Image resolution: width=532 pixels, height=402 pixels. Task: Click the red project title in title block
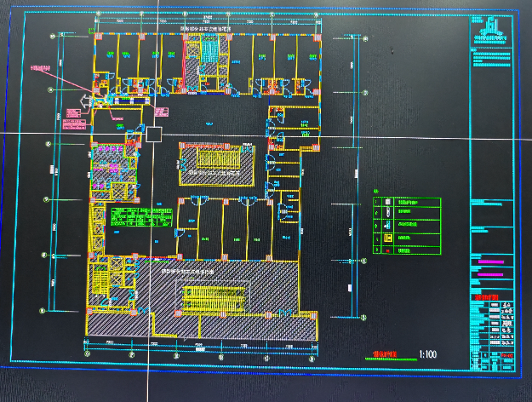point(487,298)
